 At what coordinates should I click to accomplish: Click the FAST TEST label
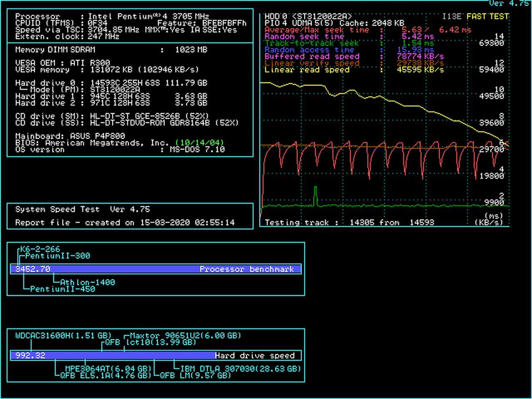pos(488,16)
